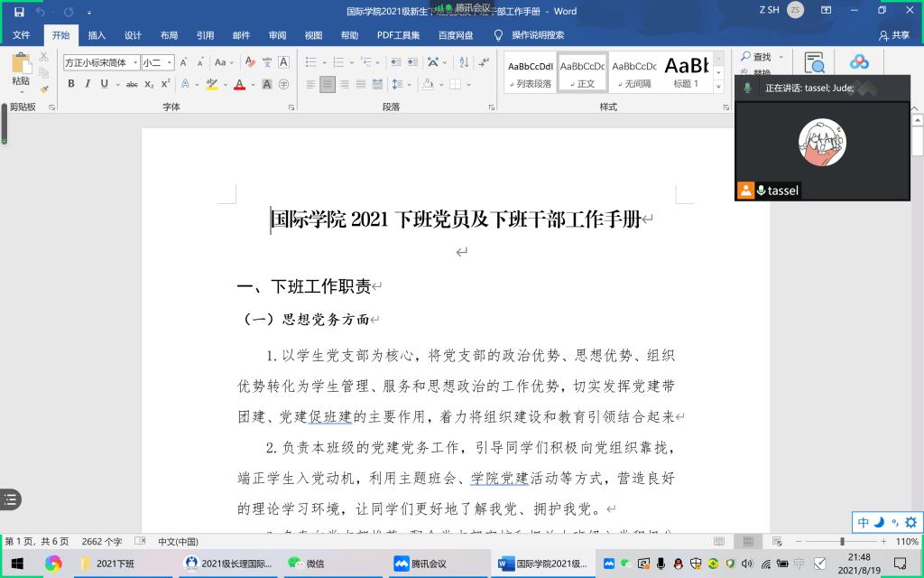The height and width of the screenshot is (578, 924).
Task: Open 腾讯会议 from the Windows taskbar
Action: pyautogui.click(x=421, y=564)
